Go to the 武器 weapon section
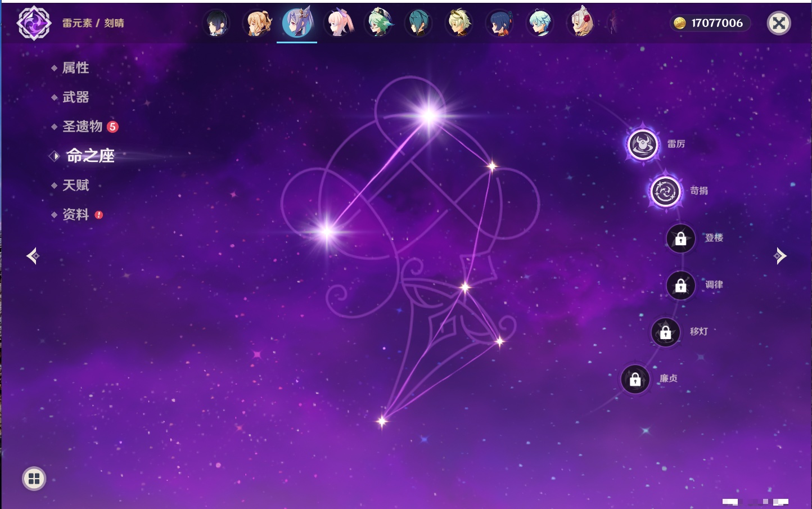Viewport: 812px width, 509px height. tap(75, 97)
